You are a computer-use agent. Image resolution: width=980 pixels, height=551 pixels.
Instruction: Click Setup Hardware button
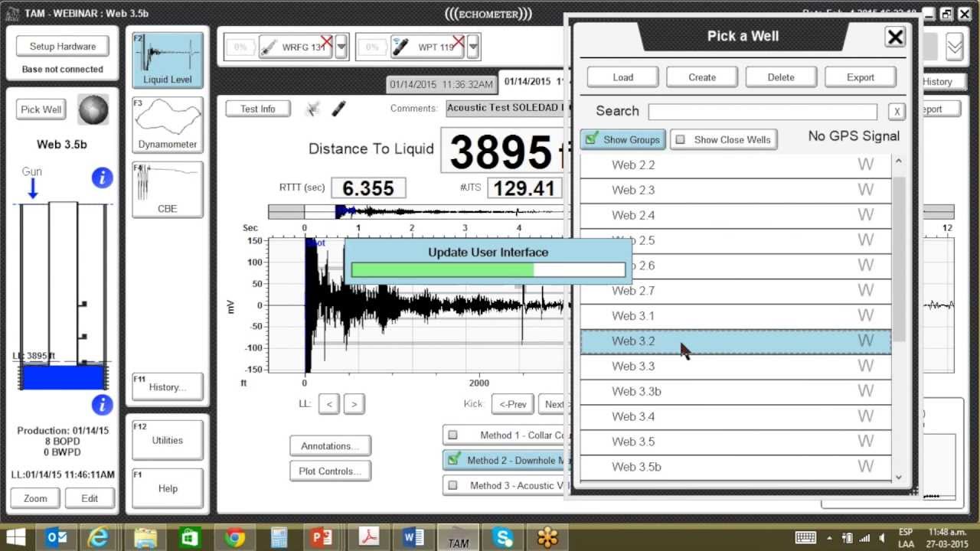[x=63, y=46]
